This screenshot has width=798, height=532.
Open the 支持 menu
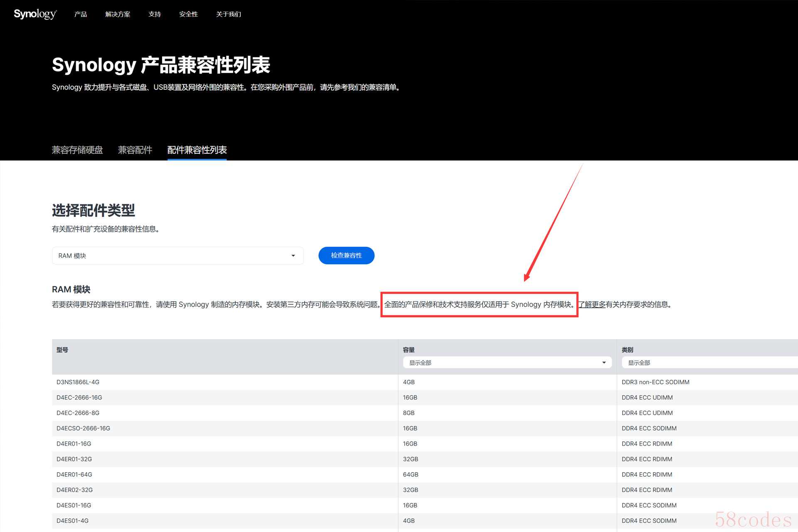(155, 14)
